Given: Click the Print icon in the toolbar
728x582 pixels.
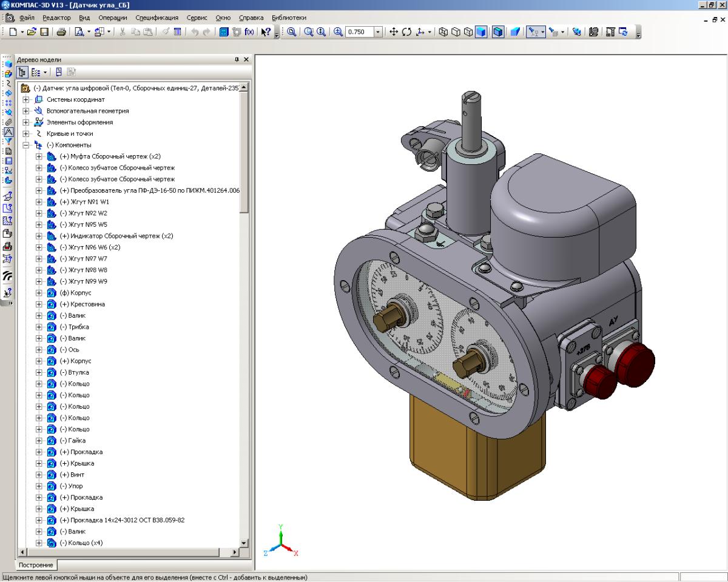Looking at the screenshot, I should pos(61,32).
